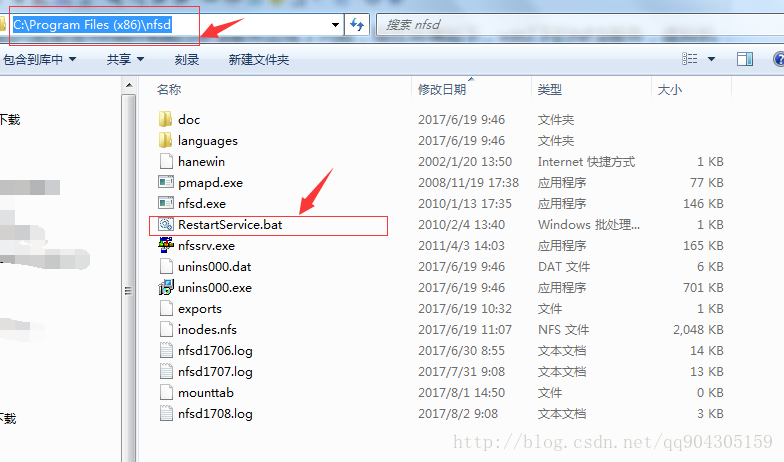Click the 刻录 toolbar command
This screenshot has height=462, width=784.
click(186, 60)
